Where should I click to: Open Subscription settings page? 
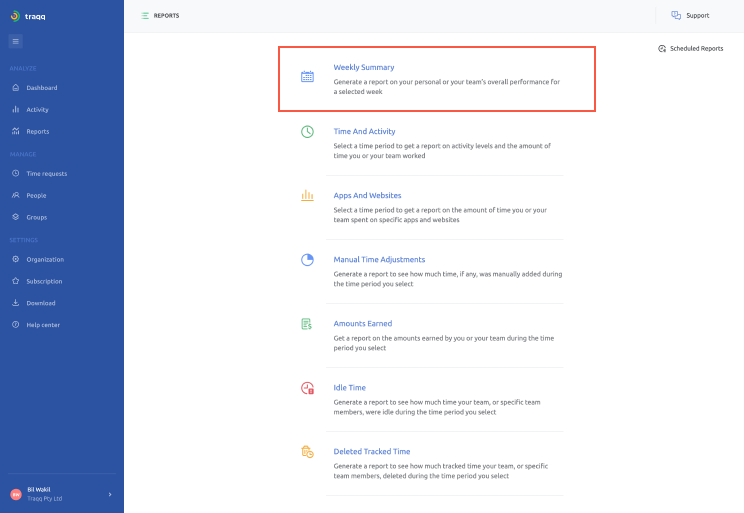[44, 282]
